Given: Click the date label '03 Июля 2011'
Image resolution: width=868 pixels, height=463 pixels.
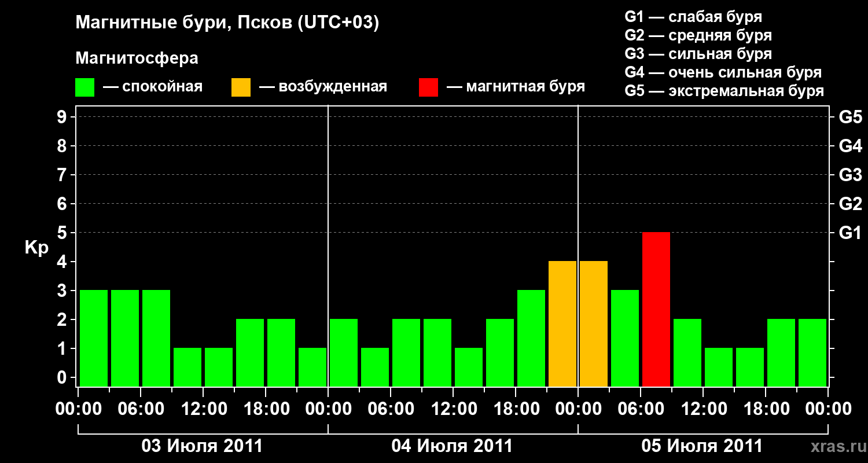Looking at the screenshot, I should (x=203, y=446).
